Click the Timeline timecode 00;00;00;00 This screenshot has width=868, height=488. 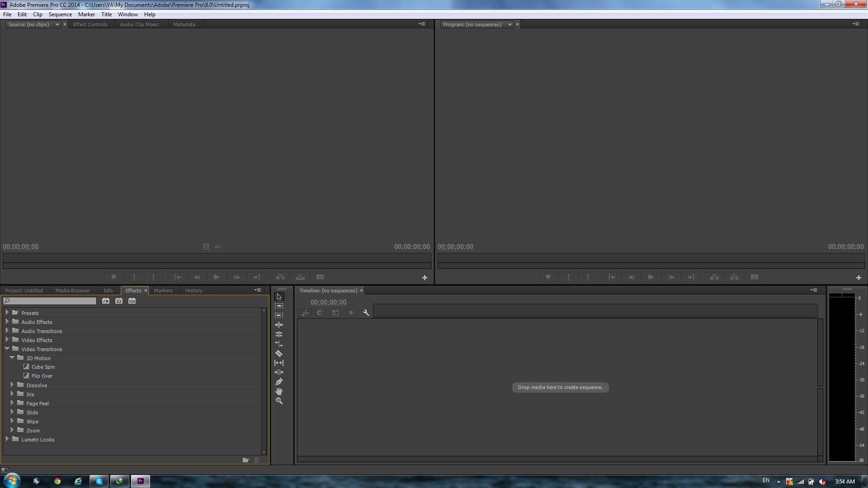coord(328,302)
